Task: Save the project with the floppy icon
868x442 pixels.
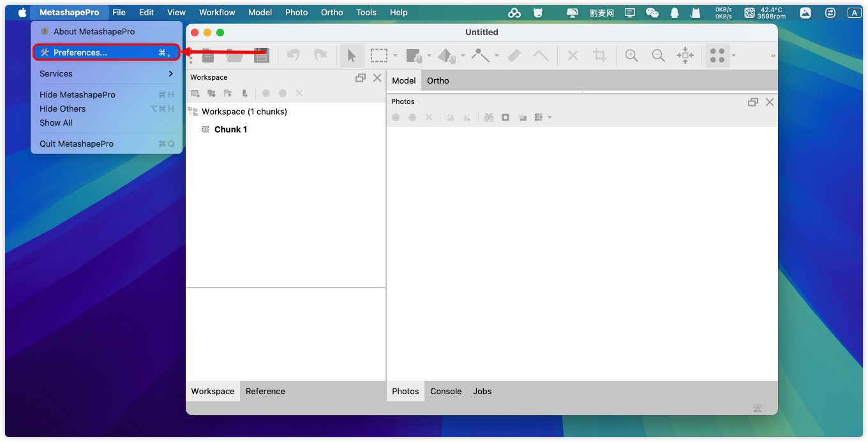Action: tap(262, 55)
